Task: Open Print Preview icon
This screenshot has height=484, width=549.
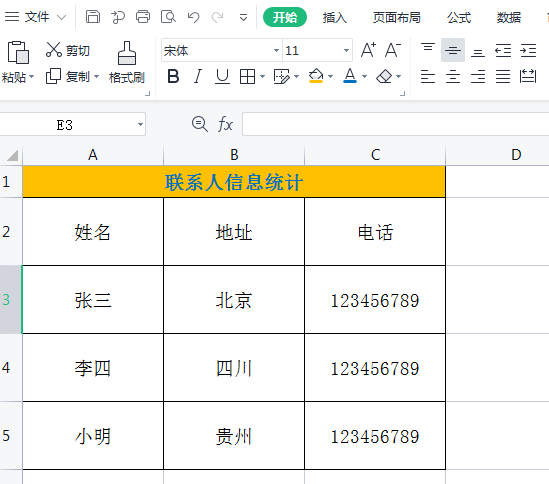Action: 168,16
